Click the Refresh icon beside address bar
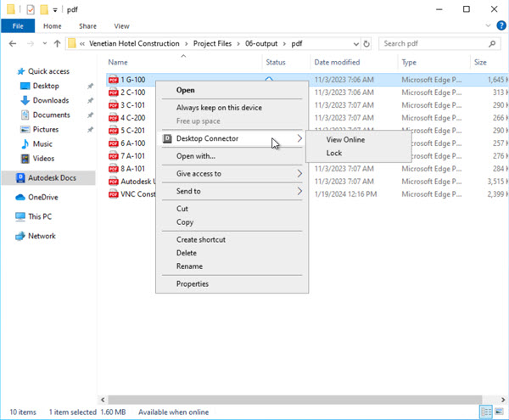 [366, 43]
